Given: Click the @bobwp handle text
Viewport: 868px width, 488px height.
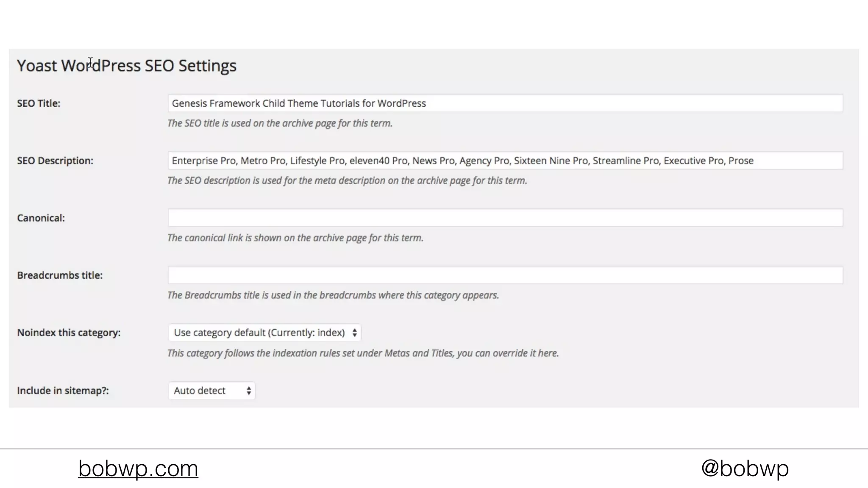Looking at the screenshot, I should tap(745, 469).
